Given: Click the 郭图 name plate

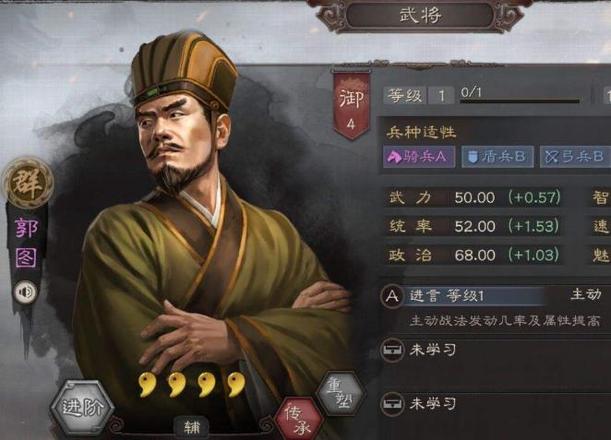Looking at the screenshot, I should pyautogui.click(x=26, y=242).
